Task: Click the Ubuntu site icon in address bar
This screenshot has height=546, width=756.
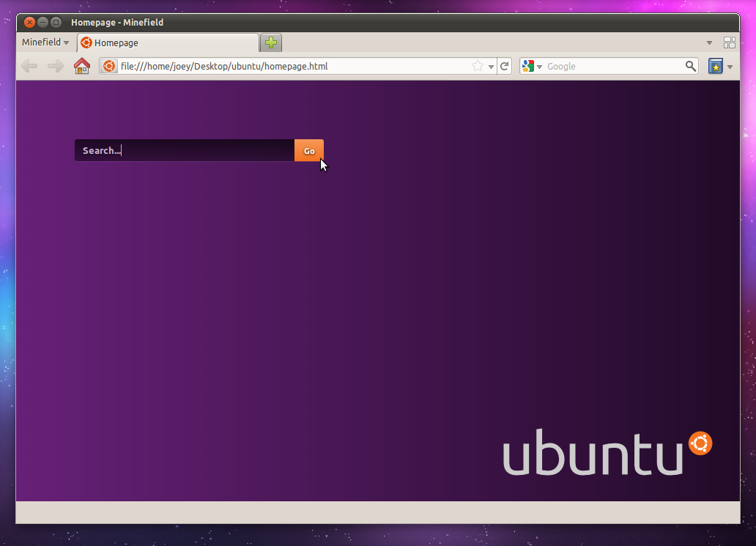Action: coord(109,66)
